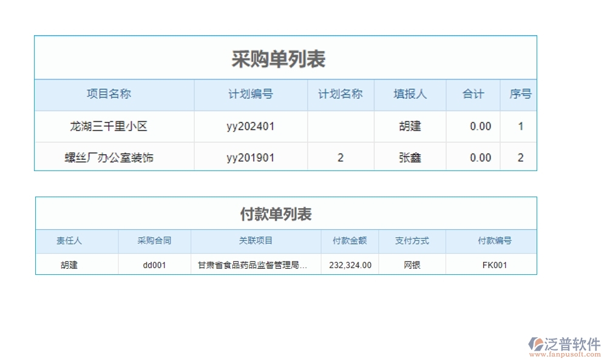Viewport: 607px width, 364px height.
Task: Click the yy202401 plan number cell
Action: 250,126
